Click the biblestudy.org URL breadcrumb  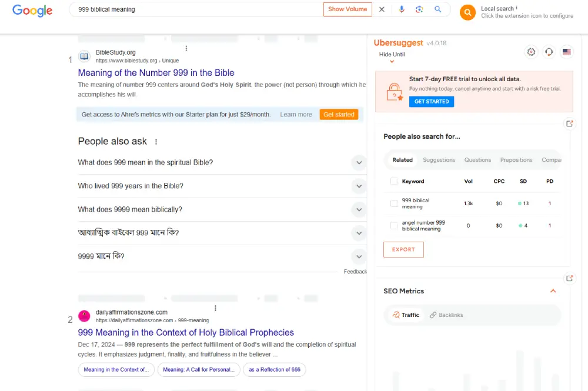[x=137, y=61]
